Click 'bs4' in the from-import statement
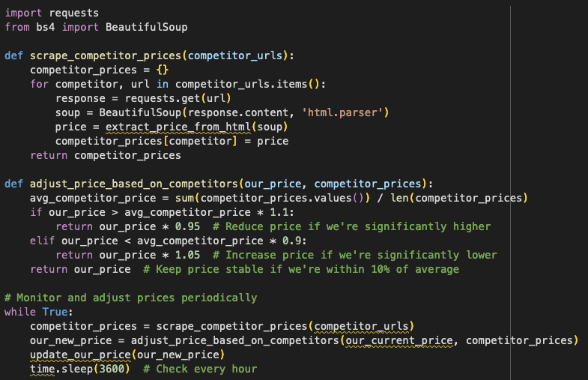Image resolution: width=588 pixels, height=380 pixels. coord(46,27)
